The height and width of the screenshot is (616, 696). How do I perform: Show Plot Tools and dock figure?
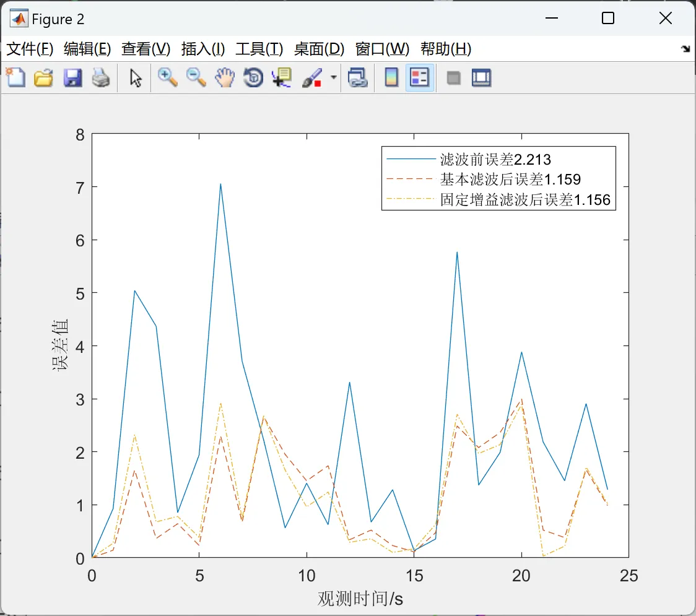(x=481, y=77)
